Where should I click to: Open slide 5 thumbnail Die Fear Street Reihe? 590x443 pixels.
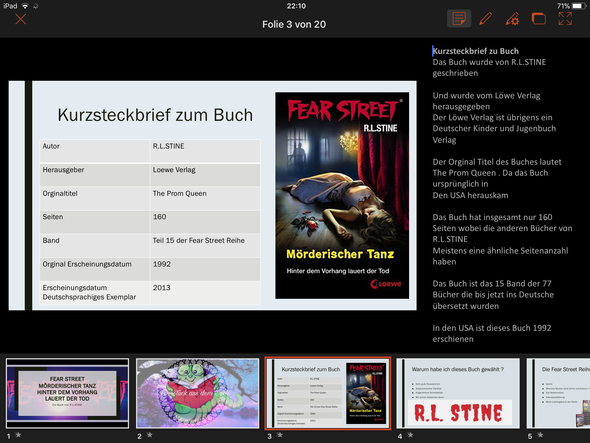[x=558, y=393]
